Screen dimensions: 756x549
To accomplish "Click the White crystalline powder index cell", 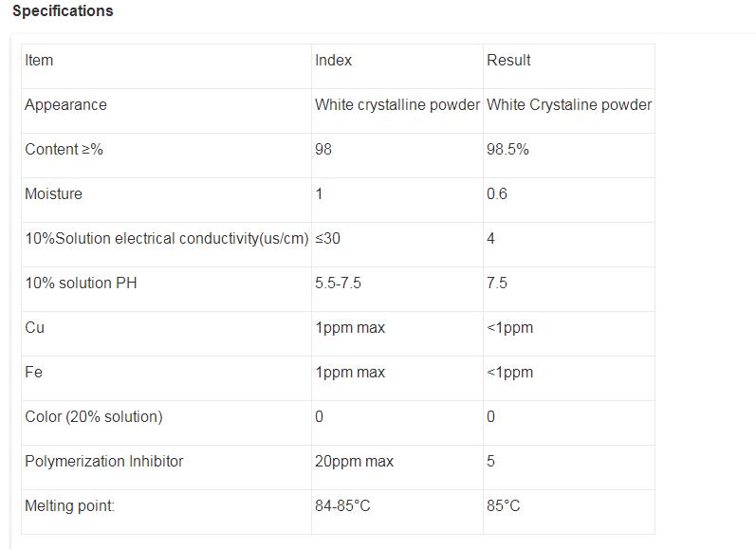I will tap(396, 105).
